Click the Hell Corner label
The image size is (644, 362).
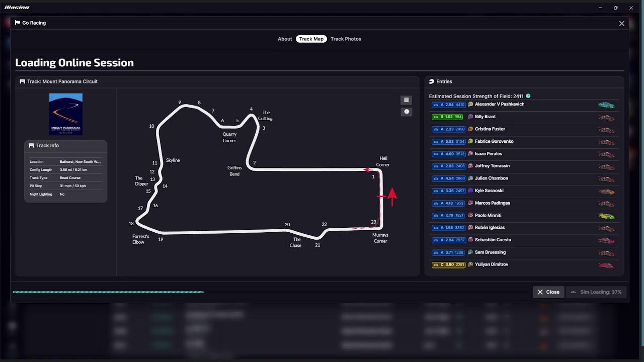click(383, 161)
